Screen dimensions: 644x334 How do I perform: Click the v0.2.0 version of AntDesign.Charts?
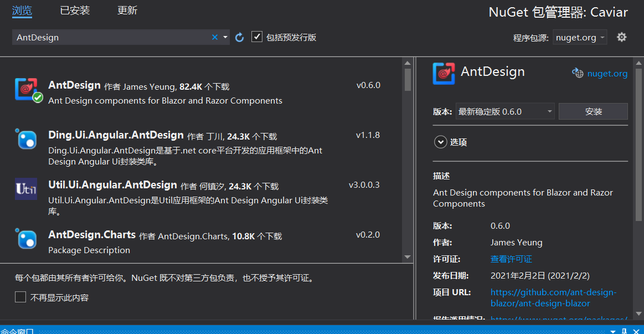(x=368, y=235)
